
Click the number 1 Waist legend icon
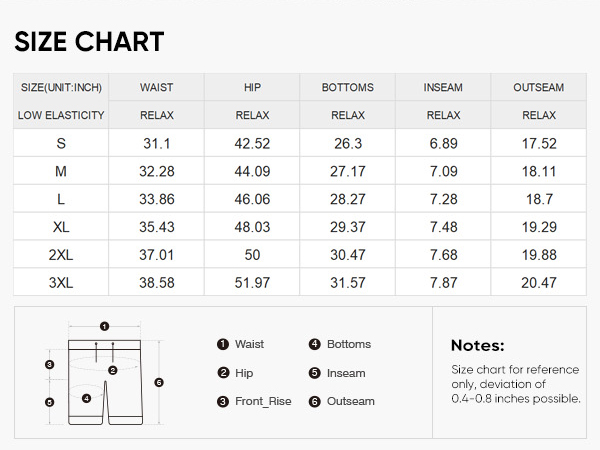[x=223, y=344]
